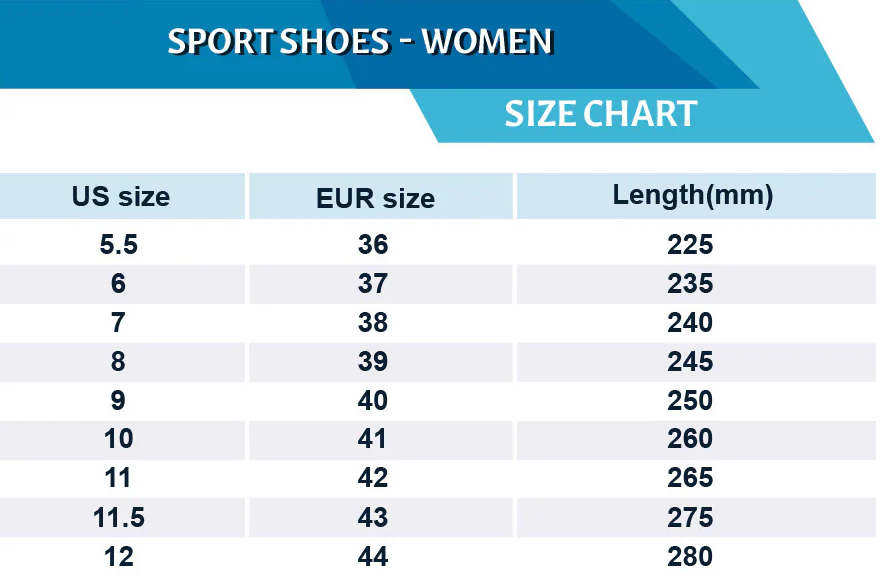Click EUR size 36 cell
This screenshot has height=588, width=880.
373,245
